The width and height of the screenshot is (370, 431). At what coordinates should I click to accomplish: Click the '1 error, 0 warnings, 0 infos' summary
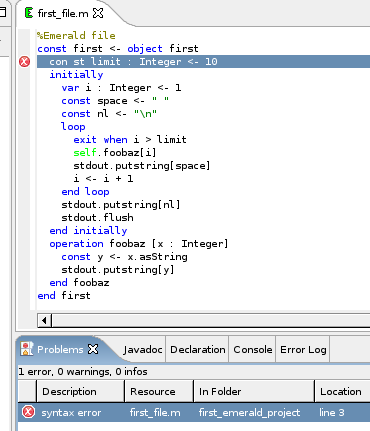pos(83,371)
